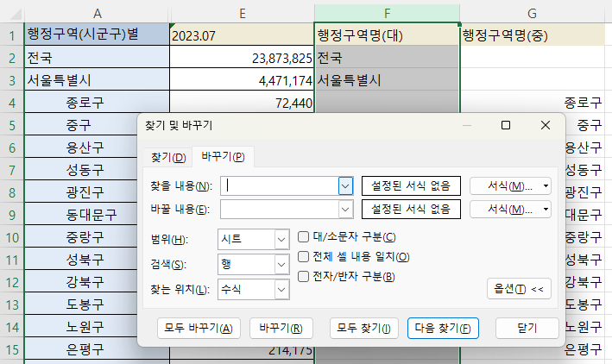Click the 설정된 서식 없음 preview for 바꿀 내용
612x364 pixels.
(411, 210)
